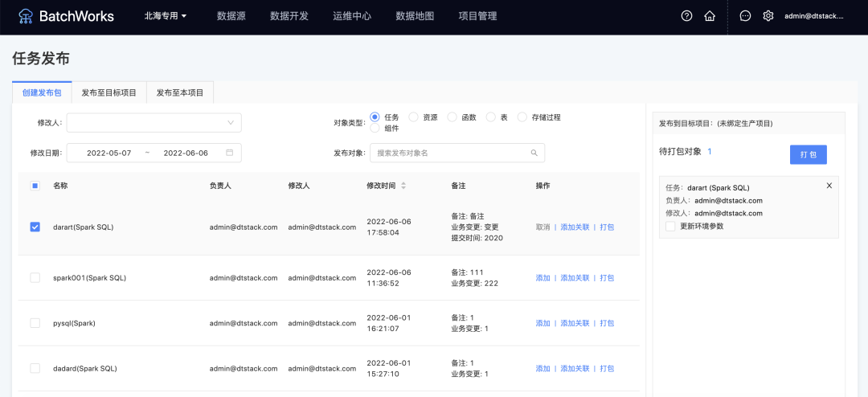Open settings gear icon in header
The image size is (868, 397).
(x=768, y=16)
